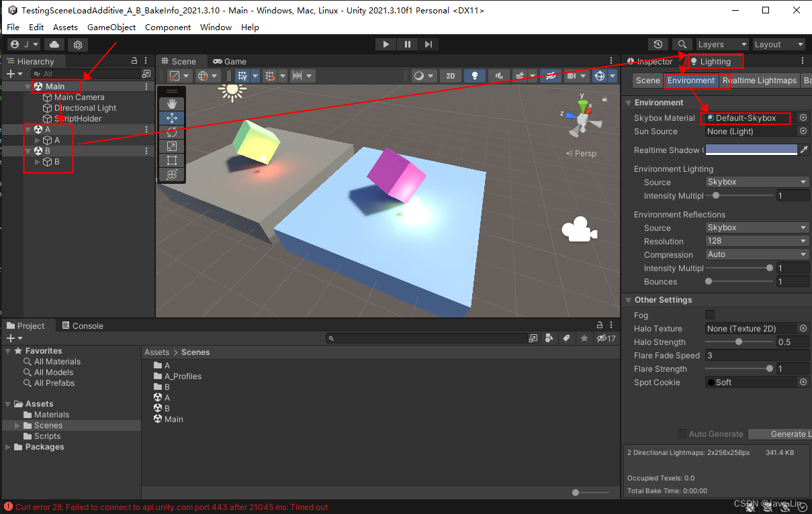Open the search panel via the magnifier icon
The height and width of the screenshot is (514, 812).
(682, 44)
